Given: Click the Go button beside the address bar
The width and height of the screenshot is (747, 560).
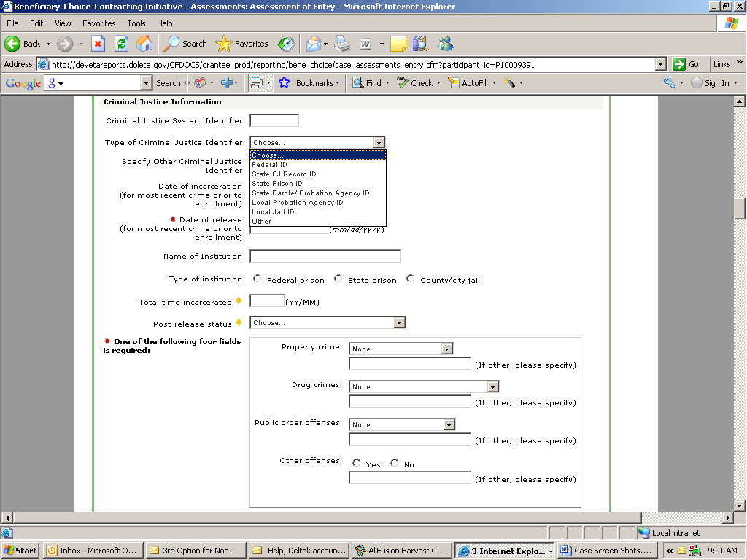Looking at the screenshot, I should [686, 64].
